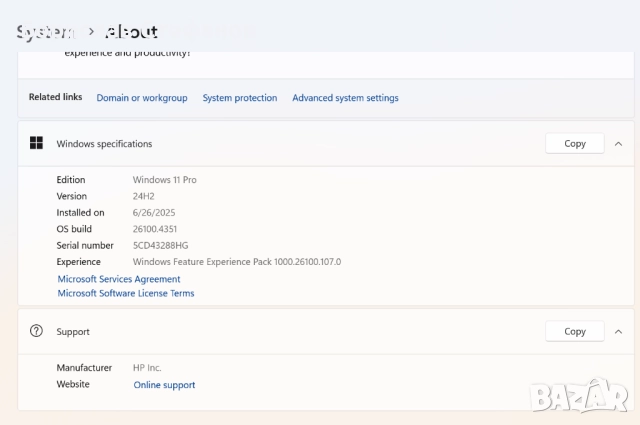Copy the Support section details
The height and width of the screenshot is (425, 640).
point(575,331)
